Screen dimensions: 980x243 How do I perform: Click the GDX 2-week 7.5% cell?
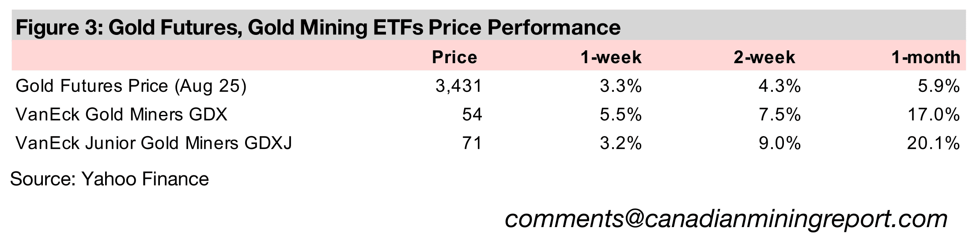click(x=779, y=115)
